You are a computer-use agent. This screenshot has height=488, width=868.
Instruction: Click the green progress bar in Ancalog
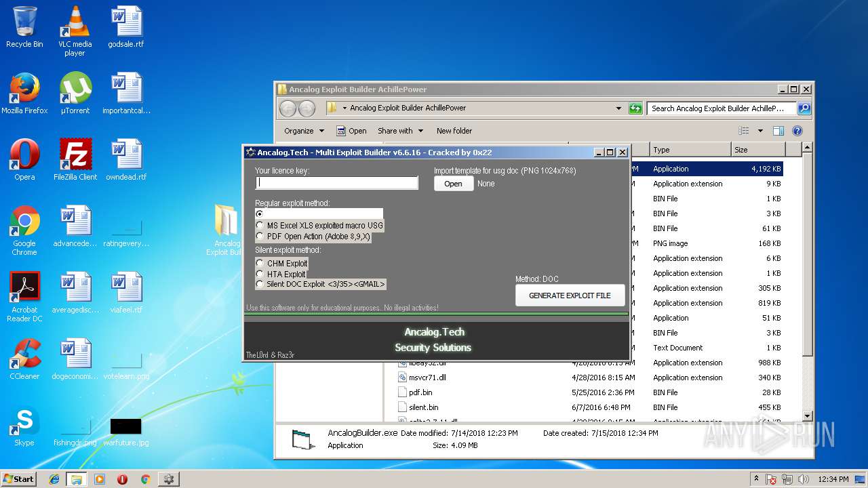tap(437, 315)
